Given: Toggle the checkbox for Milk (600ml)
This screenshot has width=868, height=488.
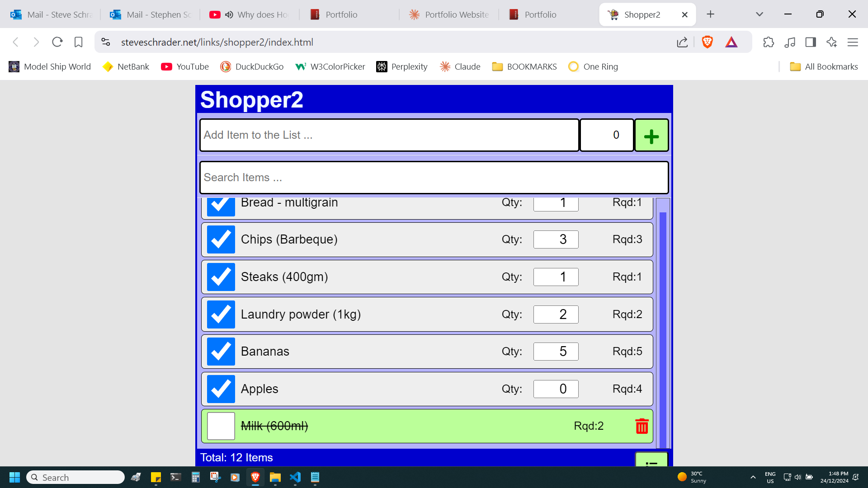Looking at the screenshot, I should point(220,426).
